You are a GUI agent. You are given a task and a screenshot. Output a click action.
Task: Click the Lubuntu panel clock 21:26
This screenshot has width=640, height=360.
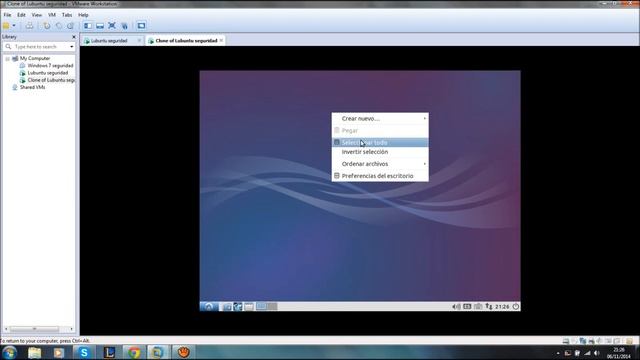tap(502, 307)
